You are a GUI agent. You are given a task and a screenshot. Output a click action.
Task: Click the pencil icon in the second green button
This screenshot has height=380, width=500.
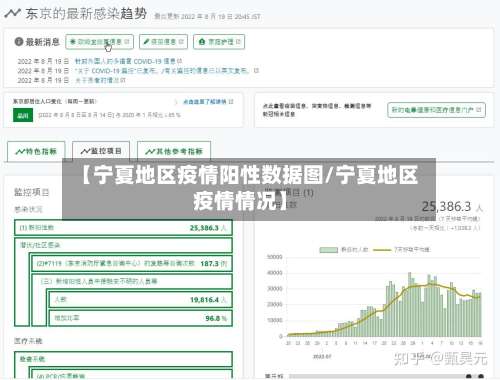[x=146, y=42]
